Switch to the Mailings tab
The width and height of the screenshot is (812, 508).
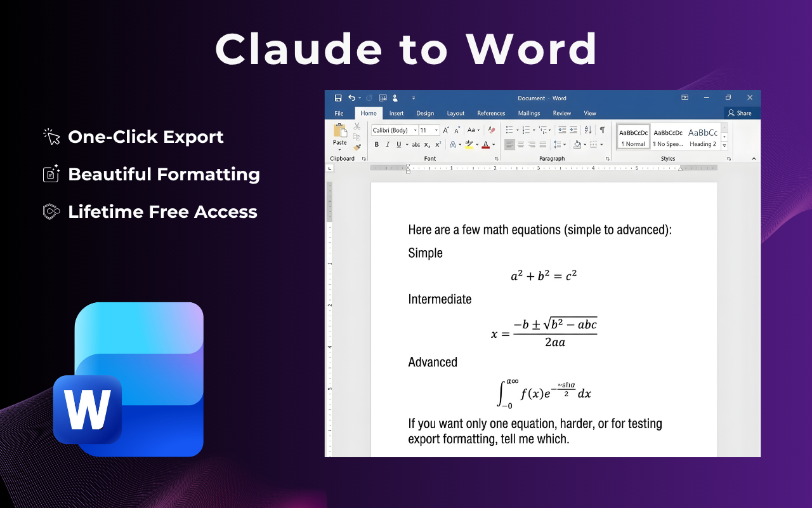coord(529,113)
